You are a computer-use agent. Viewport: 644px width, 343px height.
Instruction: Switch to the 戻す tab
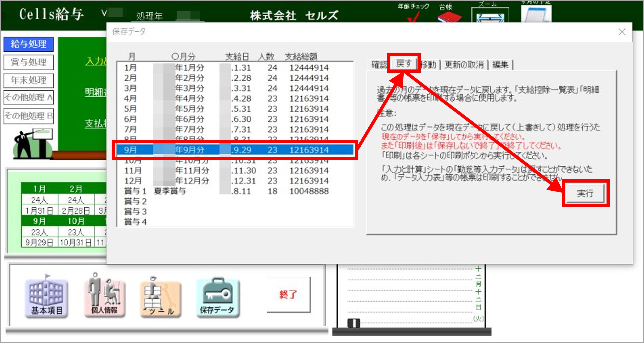(x=403, y=64)
